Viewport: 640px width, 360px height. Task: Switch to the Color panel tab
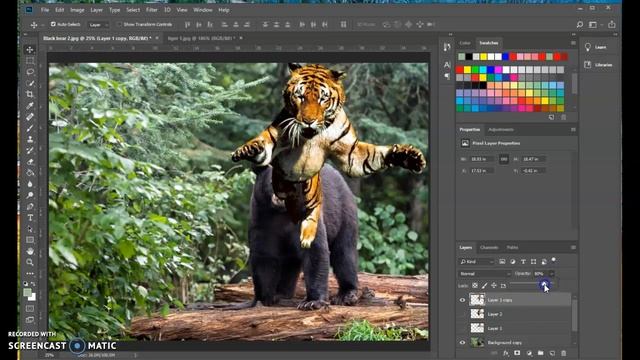465,43
